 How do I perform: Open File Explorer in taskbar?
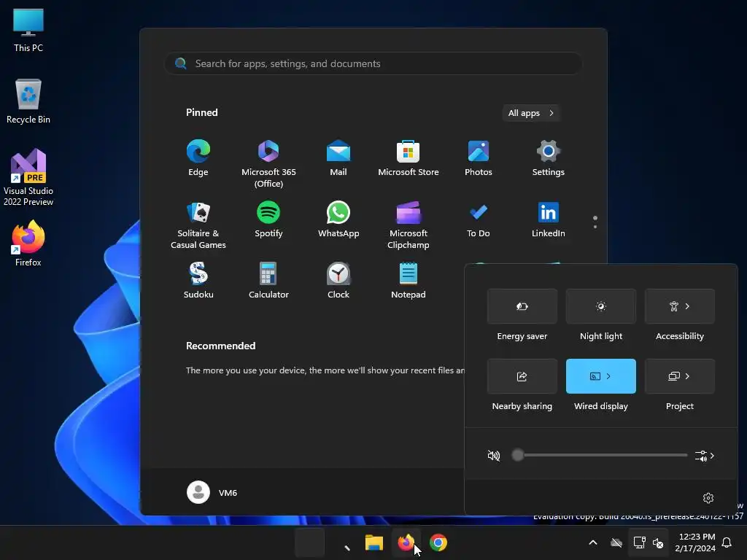click(374, 542)
